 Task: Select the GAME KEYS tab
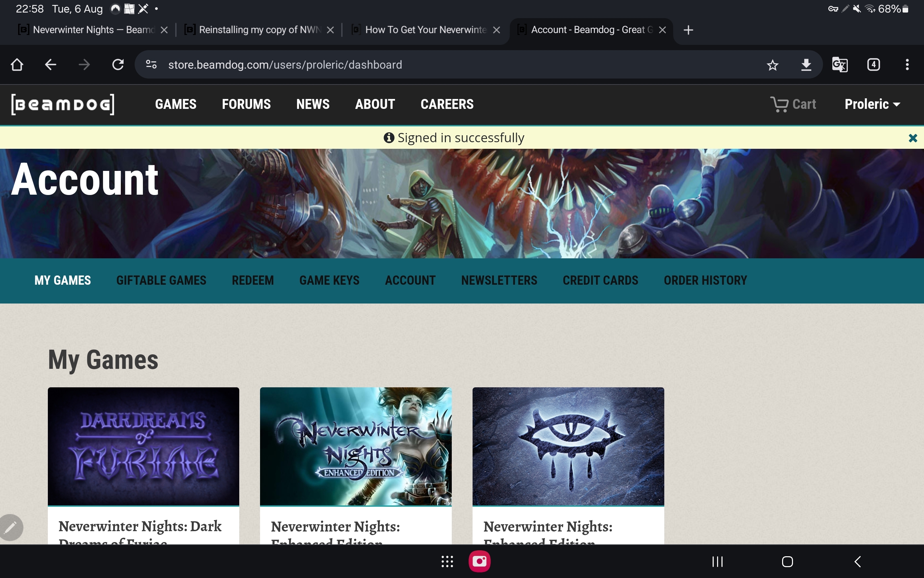pos(329,280)
